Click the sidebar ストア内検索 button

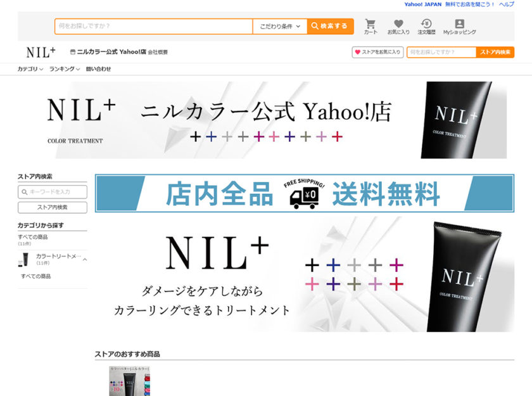(53, 207)
